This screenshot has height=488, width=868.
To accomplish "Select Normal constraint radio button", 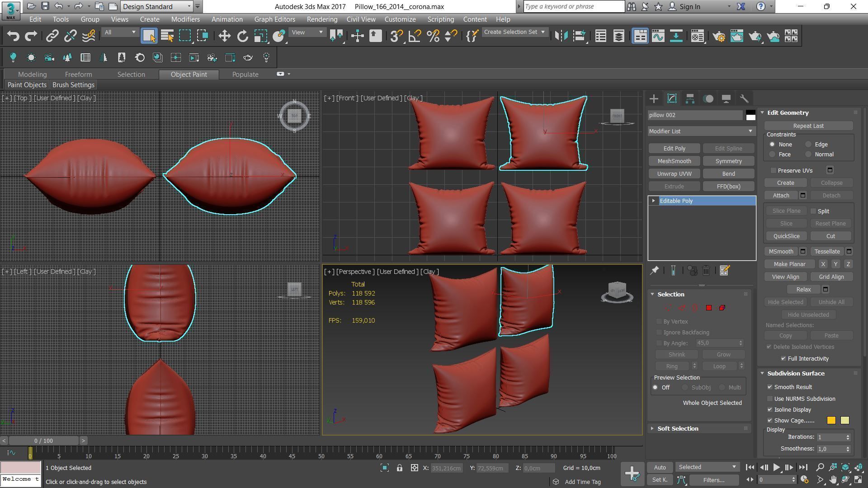I will (x=808, y=155).
